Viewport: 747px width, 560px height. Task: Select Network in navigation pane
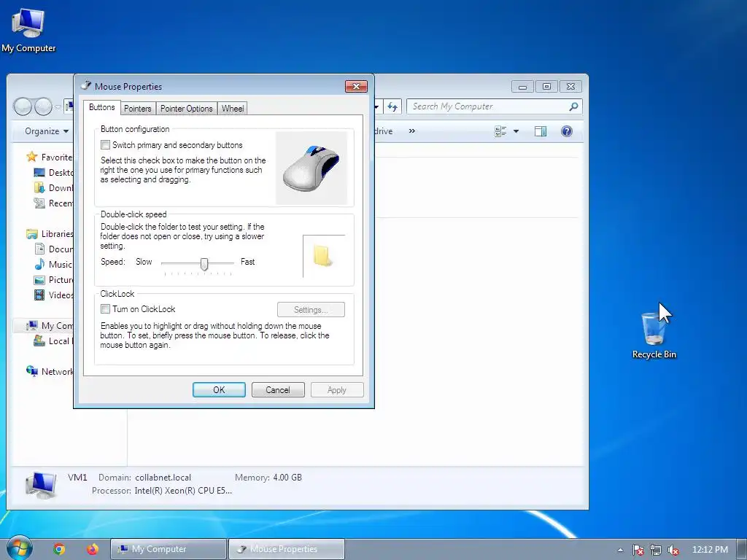(50, 371)
